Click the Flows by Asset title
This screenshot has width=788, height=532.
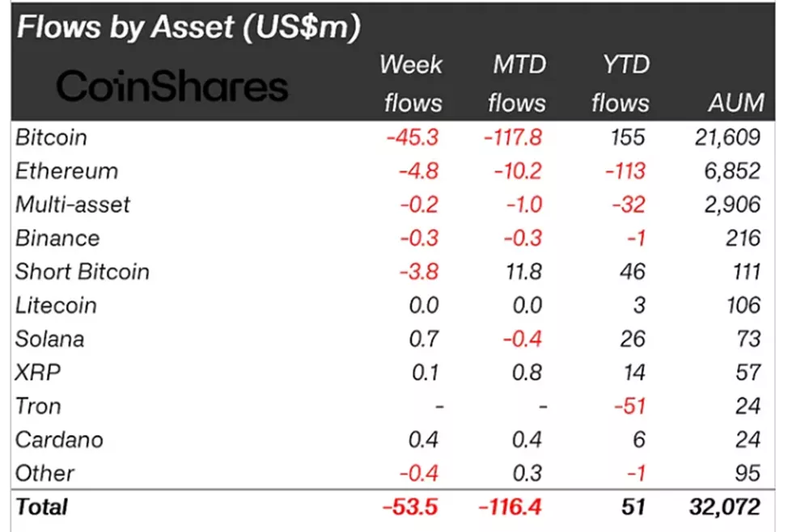[x=188, y=28]
